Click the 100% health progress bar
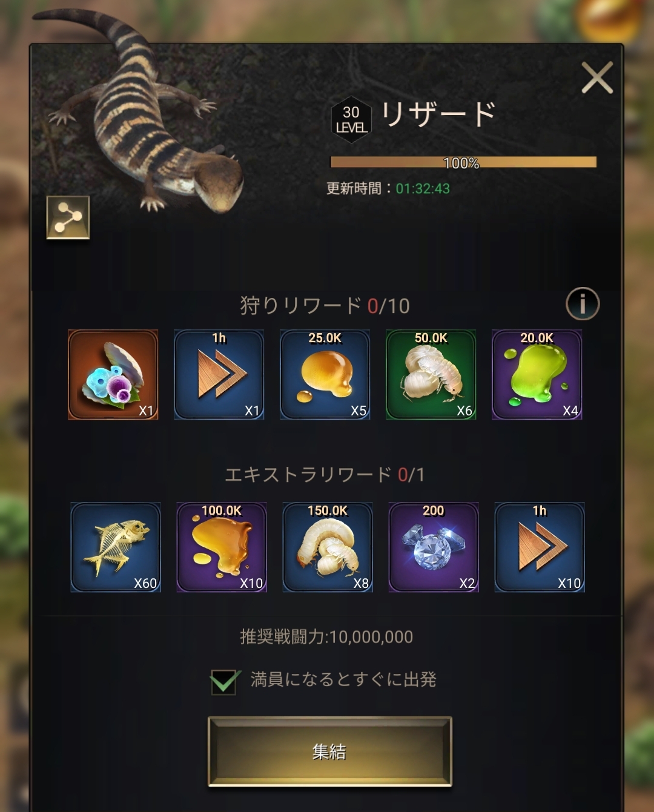The height and width of the screenshot is (812, 654). coord(463,162)
